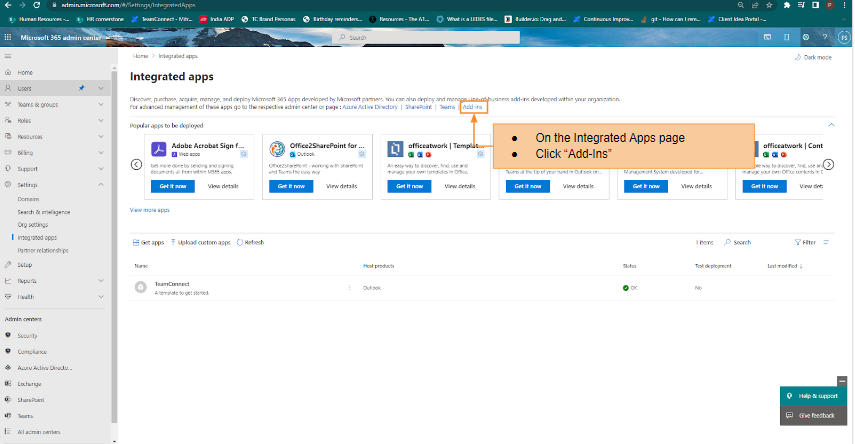Expand the Health menu
Screen dimensions: 855x444
click(101, 297)
